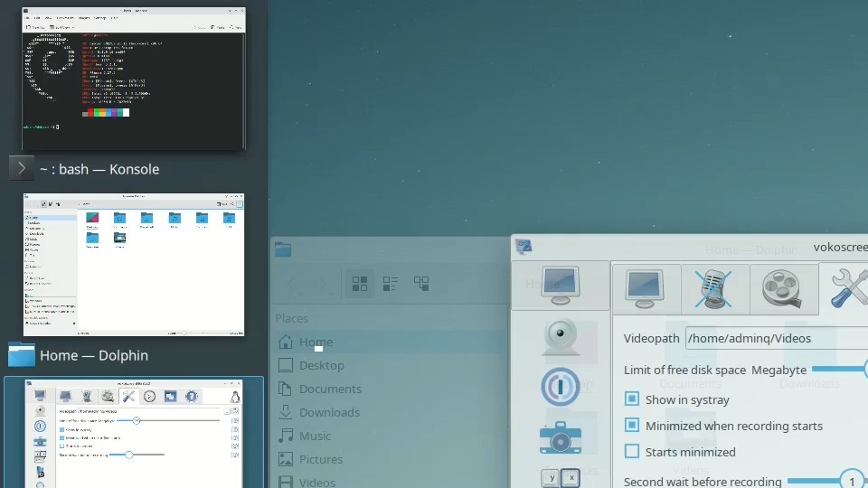The image size is (868, 488).
Task: Uncheck the Show in systray checkbox
Action: pos(632,399)
